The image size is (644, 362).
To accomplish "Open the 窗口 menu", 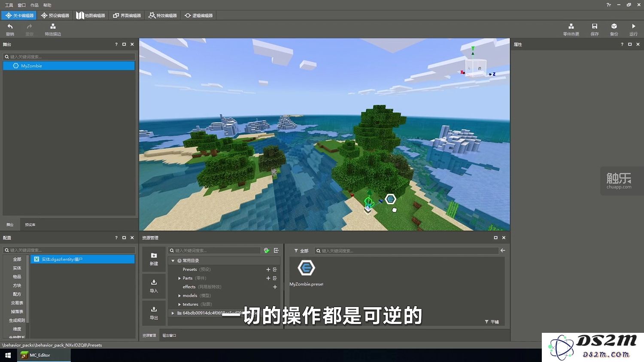I will [22, 5].
